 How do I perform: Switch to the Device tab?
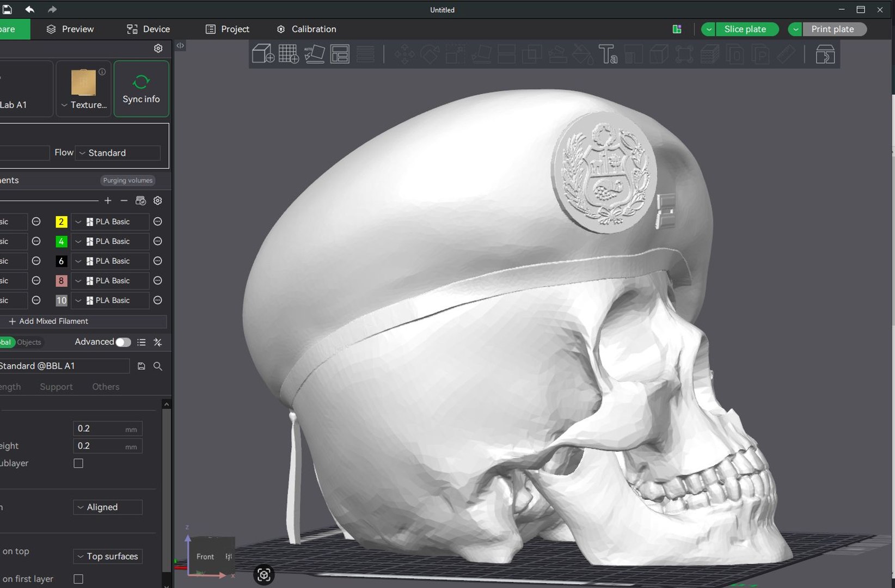click(x=148, y=29)
